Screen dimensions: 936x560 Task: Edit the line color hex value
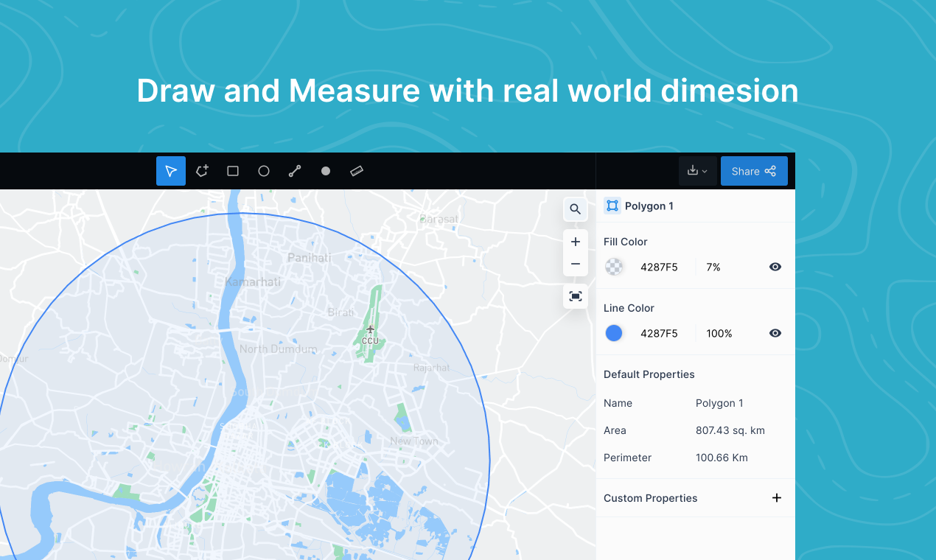[x=659, y=334]
